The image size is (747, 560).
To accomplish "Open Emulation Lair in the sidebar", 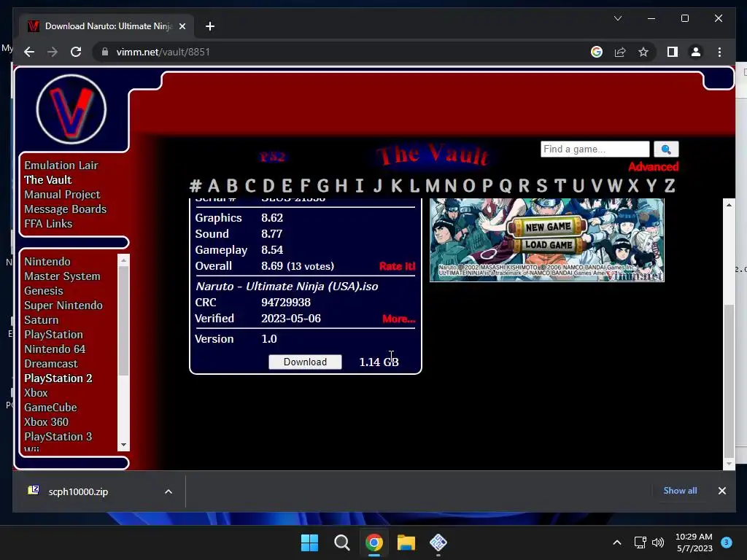I will [61, 166].
